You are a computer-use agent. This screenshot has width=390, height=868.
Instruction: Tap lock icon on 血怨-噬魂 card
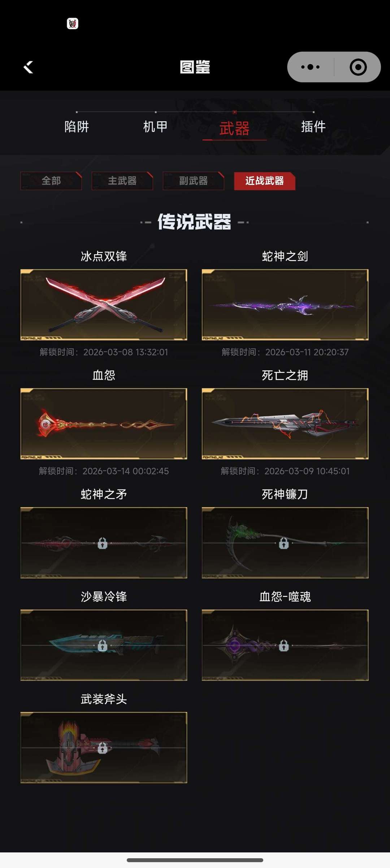(284, 645)
